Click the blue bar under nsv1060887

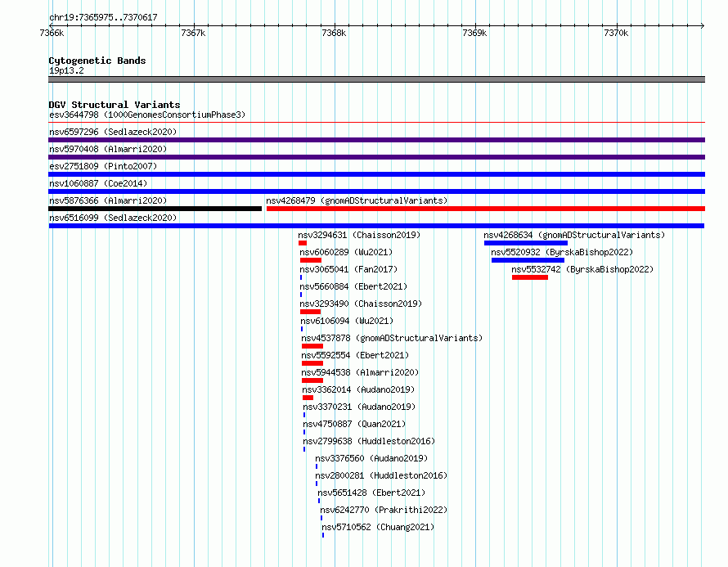coord(376,191)
